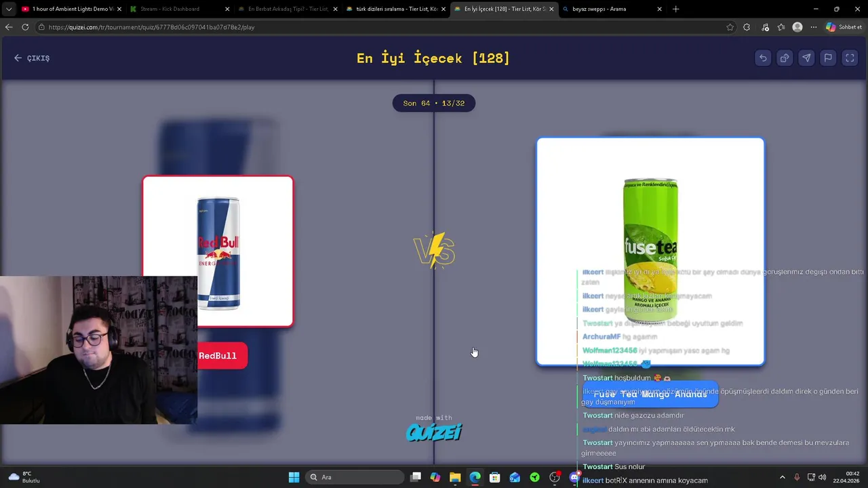Favorite this page with the star icon
The width and height of the screenshot is (868, 488).
730,27
